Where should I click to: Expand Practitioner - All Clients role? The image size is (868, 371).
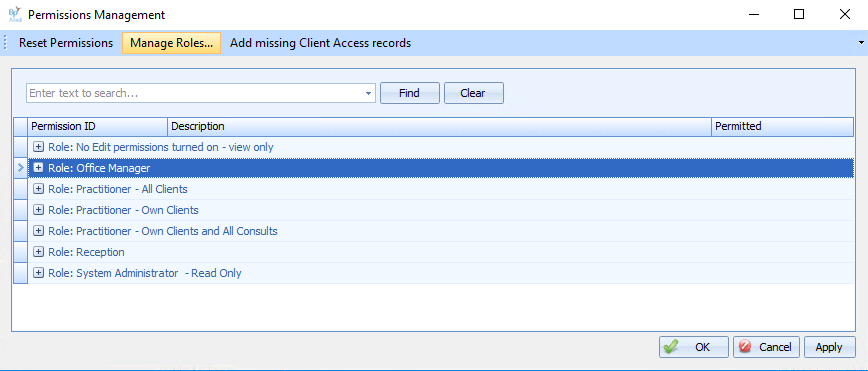point(38,189)
